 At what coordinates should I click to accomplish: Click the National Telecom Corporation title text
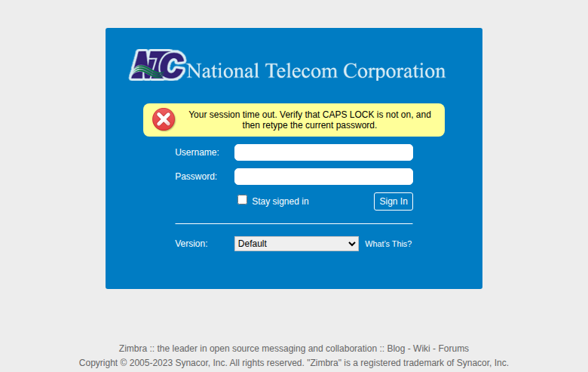[316, 71]
